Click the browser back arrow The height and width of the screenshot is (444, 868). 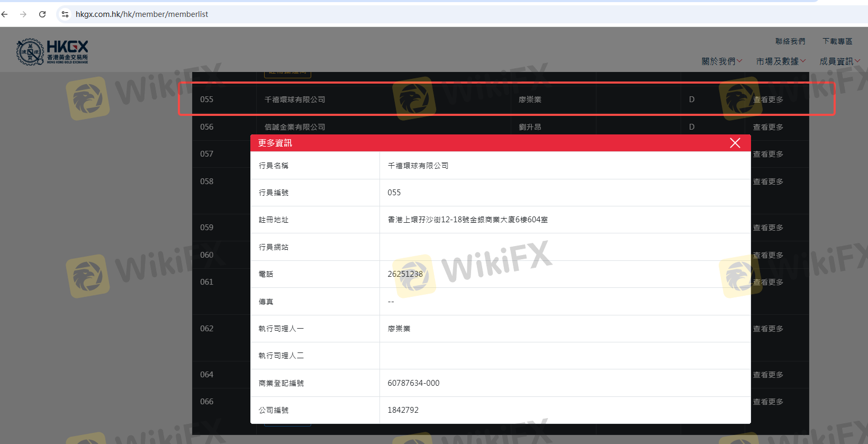[x=5, y=14]
